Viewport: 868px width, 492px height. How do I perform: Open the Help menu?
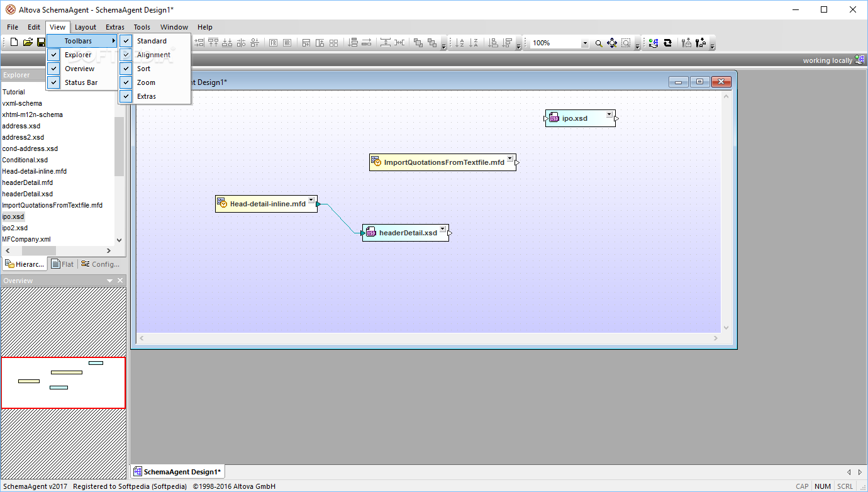pos(205,27)
